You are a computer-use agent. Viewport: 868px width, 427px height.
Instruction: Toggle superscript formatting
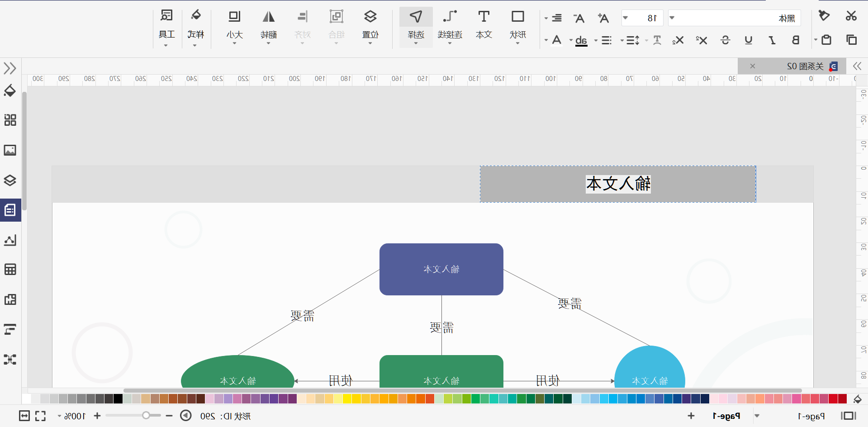coord(702,40)
